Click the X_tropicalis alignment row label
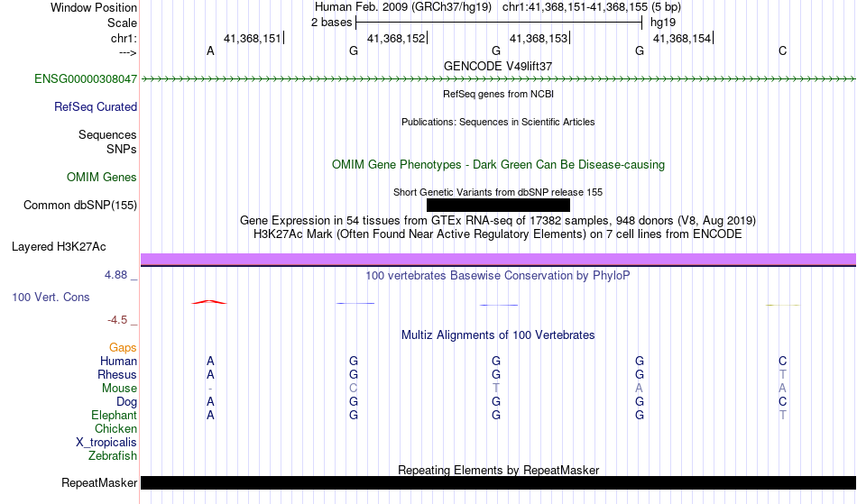Screen dimensions: 857x504 click(x=106, y=443)
